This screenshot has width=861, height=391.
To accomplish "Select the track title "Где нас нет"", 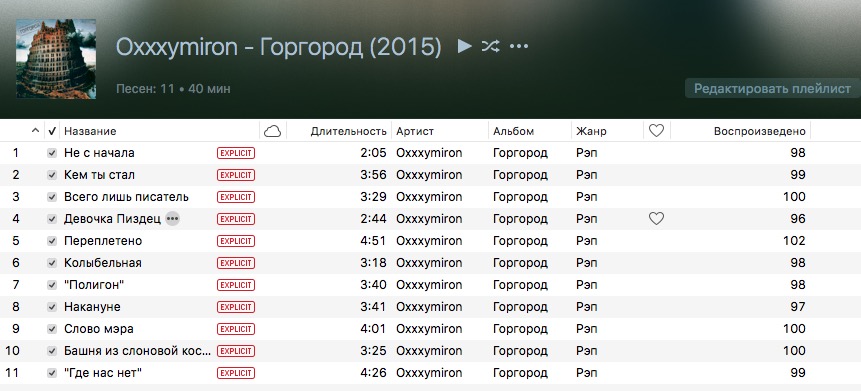I will tap(103, 373).
